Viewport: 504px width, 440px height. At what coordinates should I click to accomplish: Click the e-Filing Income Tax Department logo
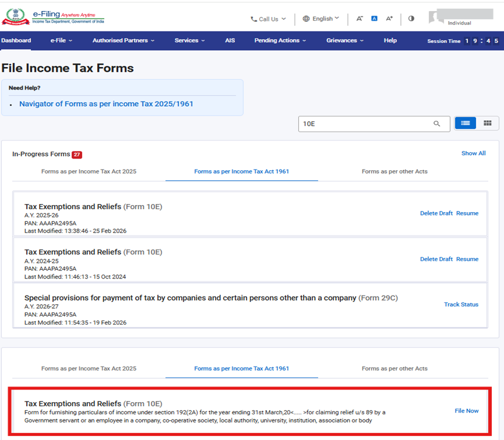52,17
